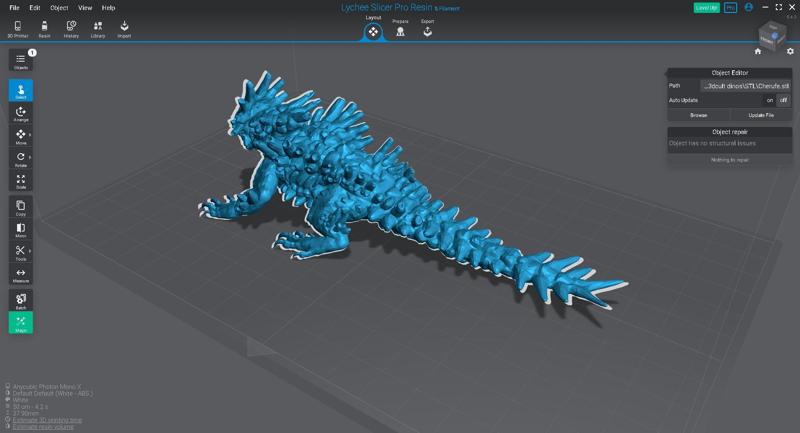Screen dimensions: 800x433
Task: Switch to the Prepare stage tab
Action: pos(401,29)
